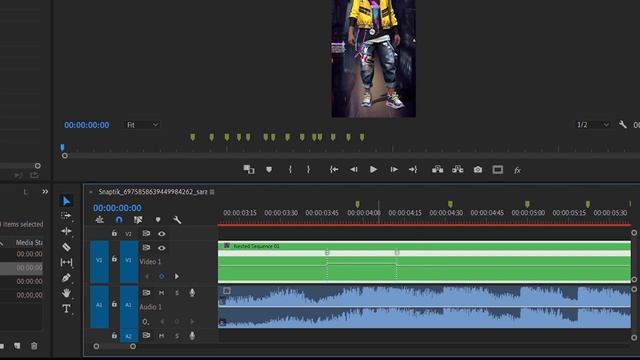The image size is (640, 360).
Task: Select the Selection tool arrow
Action: tap(67, 200)
